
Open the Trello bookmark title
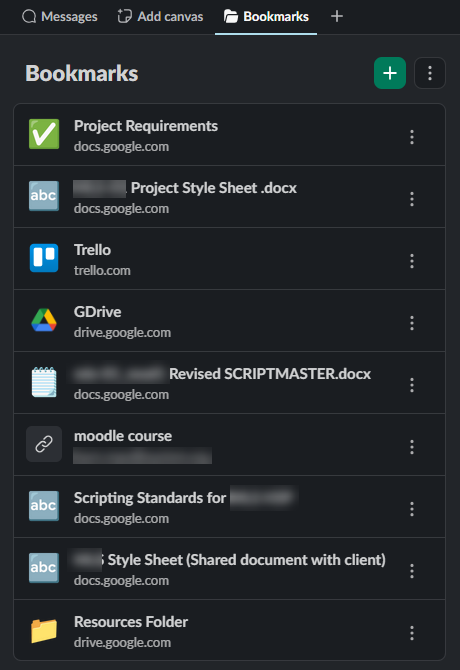[x=92, y=250]
